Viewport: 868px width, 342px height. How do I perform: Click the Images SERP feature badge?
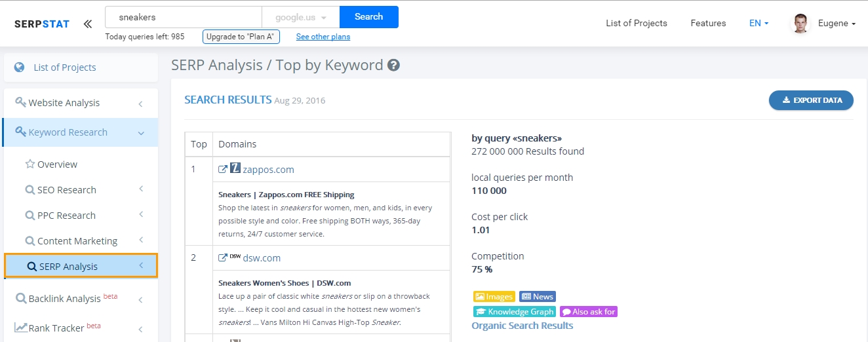tap(494, 297)
